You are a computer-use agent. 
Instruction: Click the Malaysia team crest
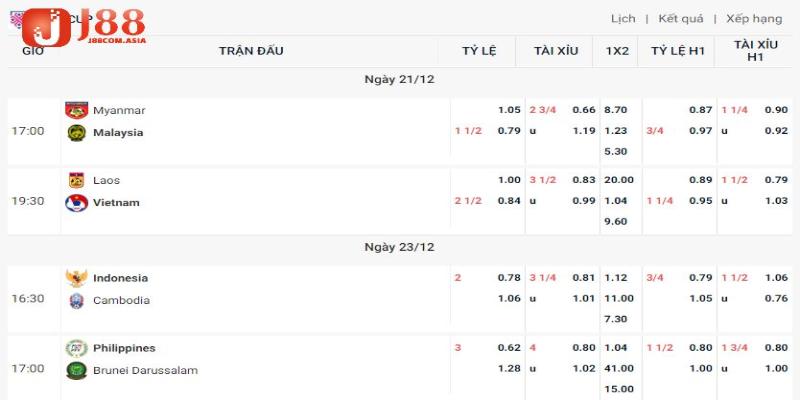point(77,133)
